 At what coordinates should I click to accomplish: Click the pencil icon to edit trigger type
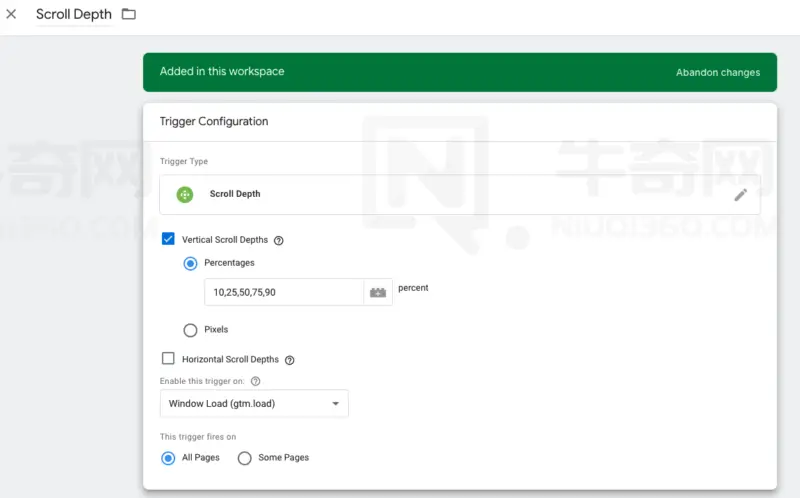[740, 194]
